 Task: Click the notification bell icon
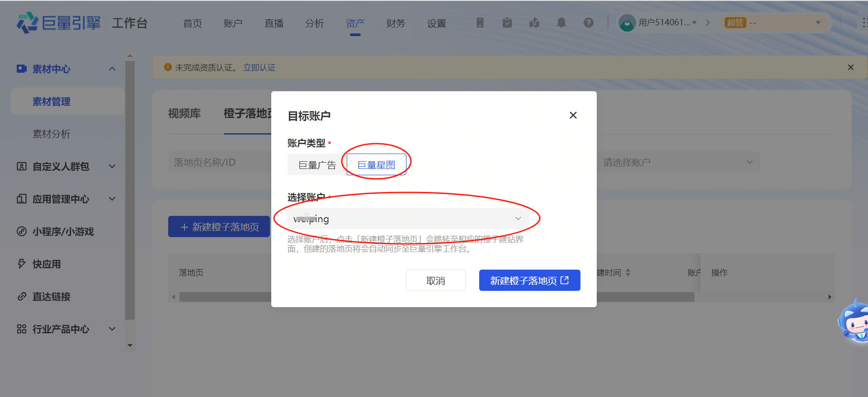tap(561, 23)
